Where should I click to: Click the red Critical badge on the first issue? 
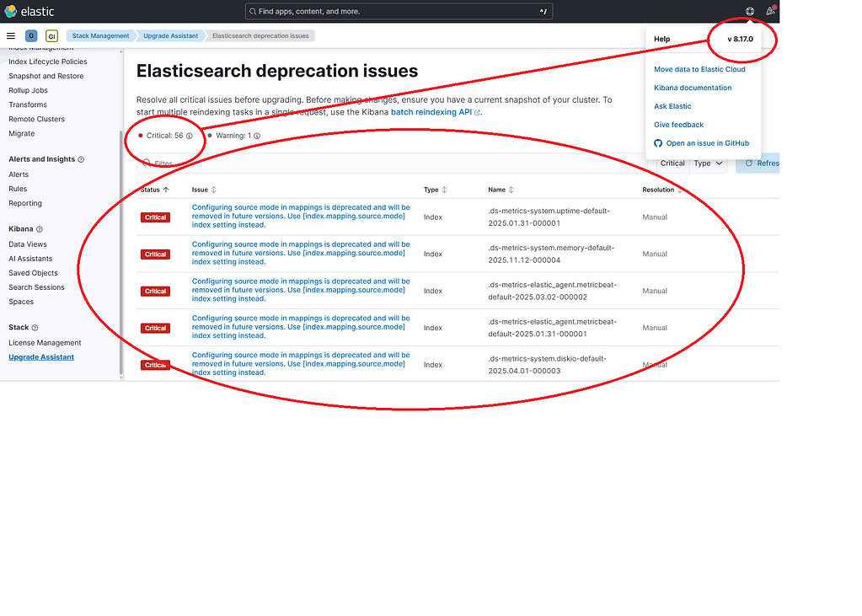pos(155,217)
